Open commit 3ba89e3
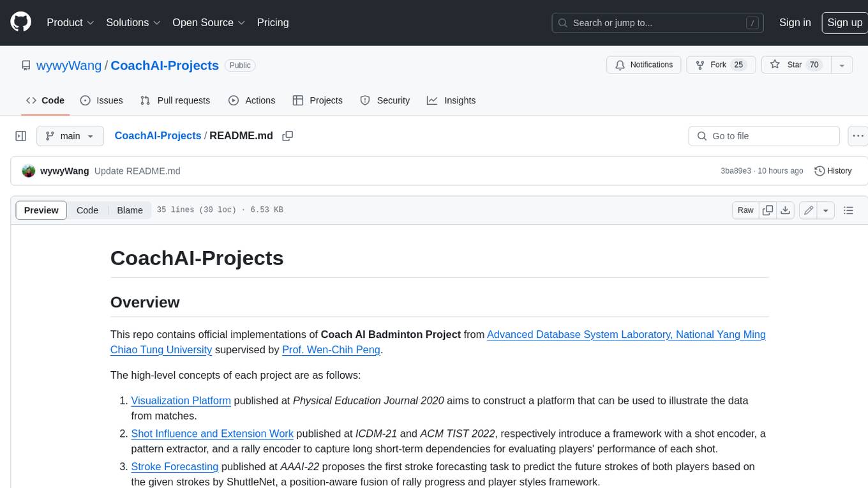The width and height of the screenshot is (868, 488). [735, 171]
